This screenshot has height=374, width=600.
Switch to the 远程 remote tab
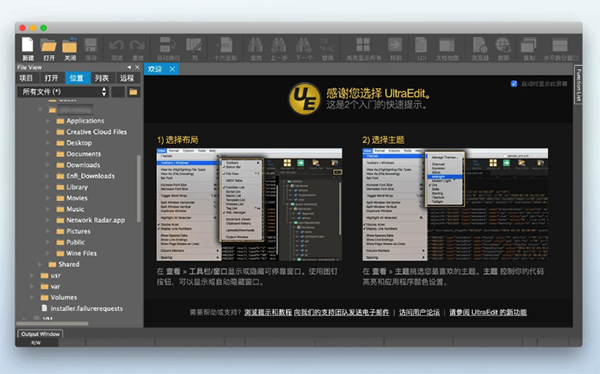[x=127, y=78]
